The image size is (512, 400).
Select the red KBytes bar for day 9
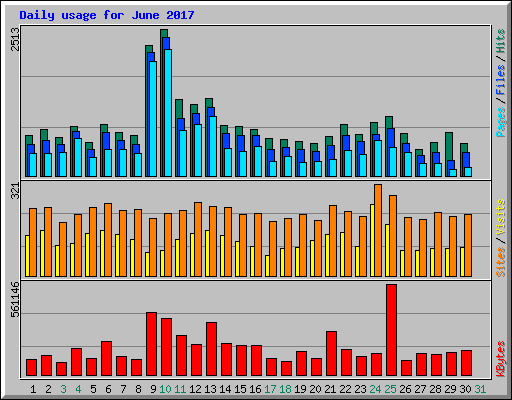(x=151, y=344)
